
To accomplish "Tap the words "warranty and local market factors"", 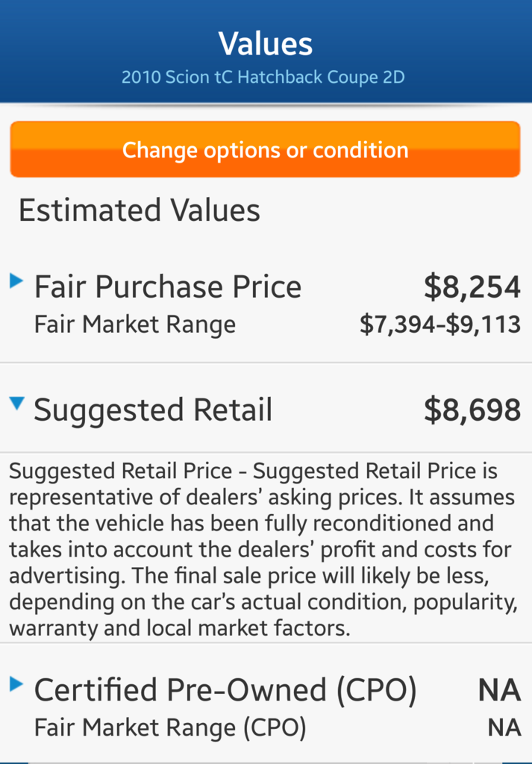I will click(180, 628).
